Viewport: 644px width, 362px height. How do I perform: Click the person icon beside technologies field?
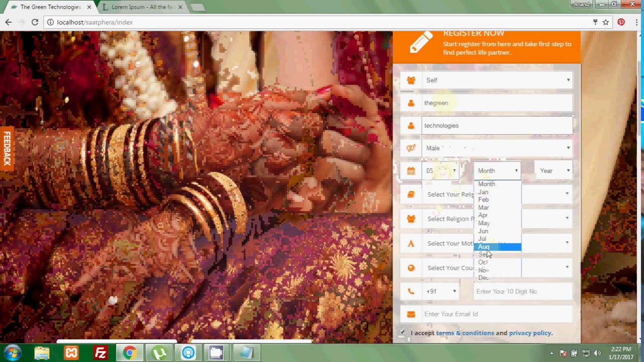(411, 126)
